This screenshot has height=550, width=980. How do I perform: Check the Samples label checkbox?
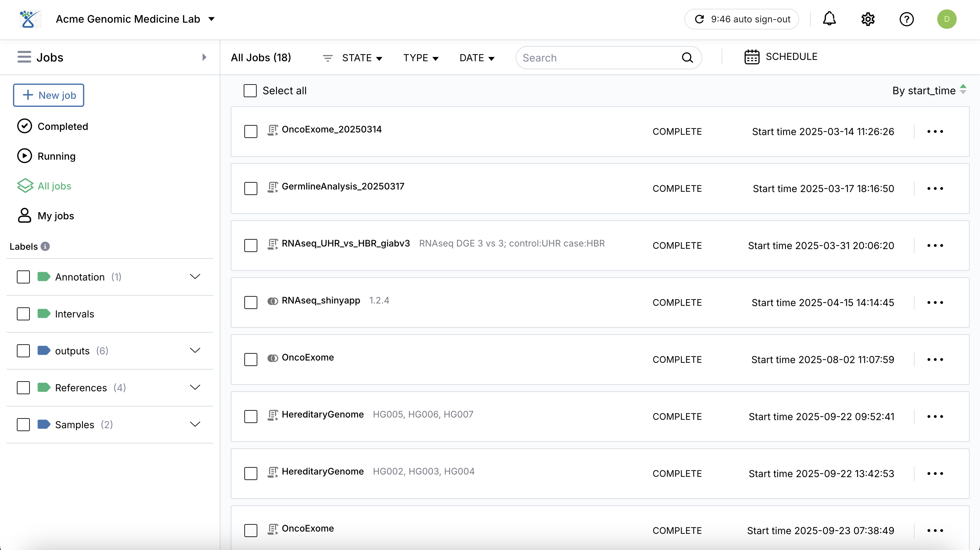tap(23, 424)
